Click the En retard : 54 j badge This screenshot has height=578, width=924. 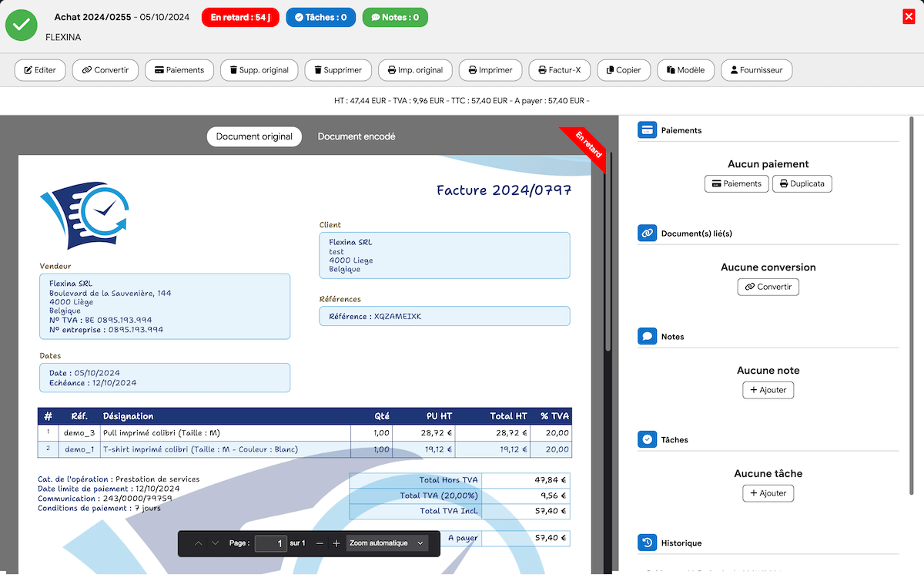(x=239, y=16)
